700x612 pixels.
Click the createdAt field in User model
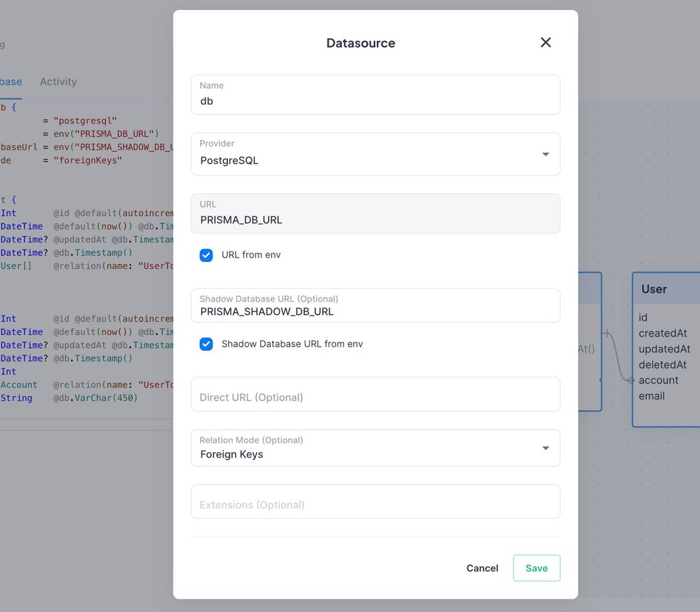pos(662,333)
